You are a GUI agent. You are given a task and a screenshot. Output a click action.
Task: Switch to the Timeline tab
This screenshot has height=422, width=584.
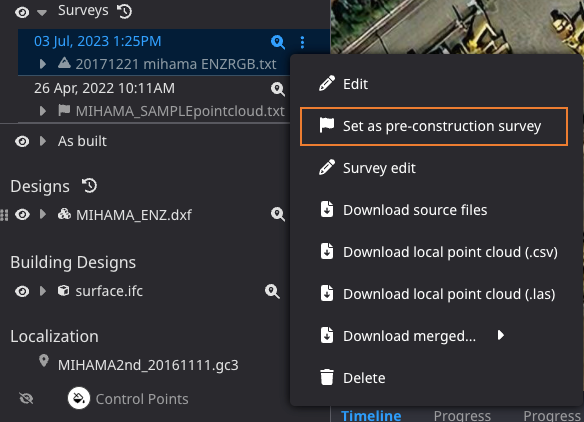pos(371,415)
